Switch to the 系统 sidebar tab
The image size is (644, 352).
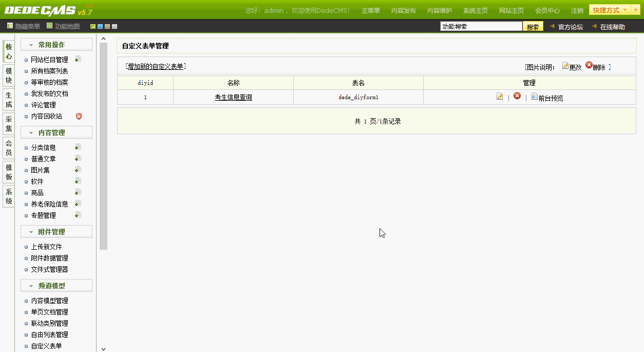coord(8,196)
